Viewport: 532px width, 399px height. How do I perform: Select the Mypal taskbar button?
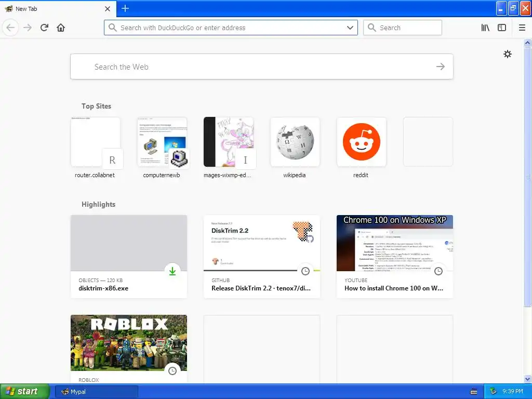96,392
